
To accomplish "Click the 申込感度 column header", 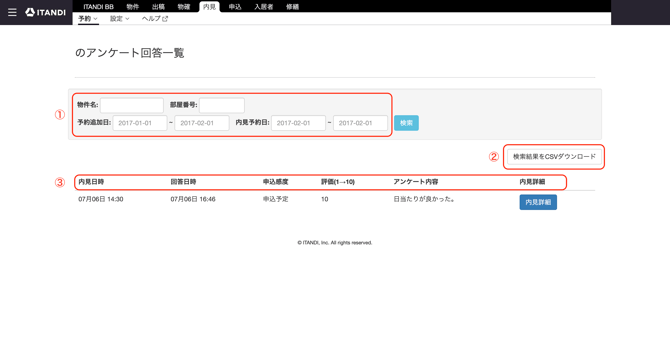I will pos(276,182).
